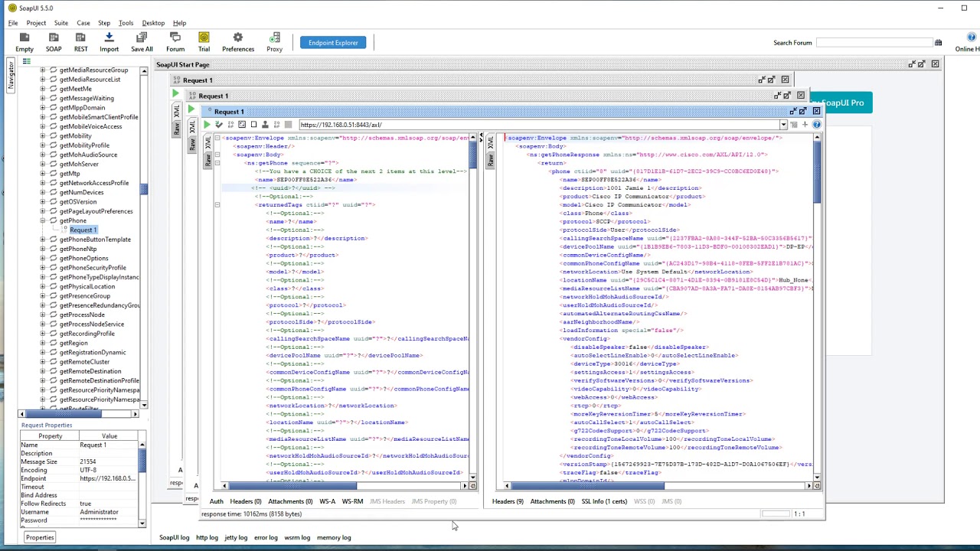Open the Suite menu
This screenshot has width=980, height=551.
(60, 23)
